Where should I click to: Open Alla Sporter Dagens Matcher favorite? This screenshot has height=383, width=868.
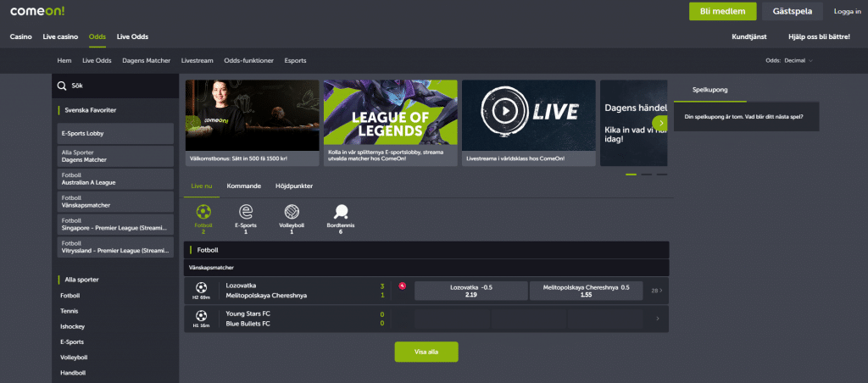pyautogui.click(x=115, y=156)
